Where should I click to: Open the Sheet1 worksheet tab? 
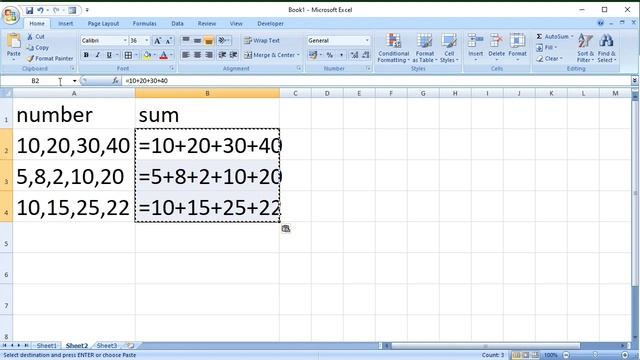click(x=47, y=346)
